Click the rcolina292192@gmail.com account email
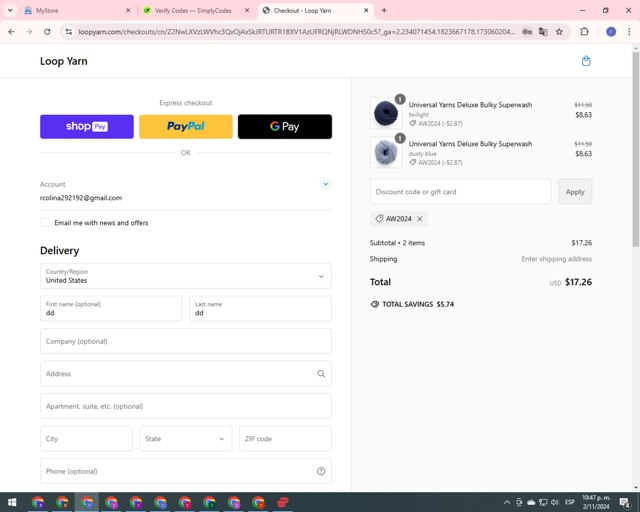This screenshot has height=512, width=640. click(x=81, y=198)
